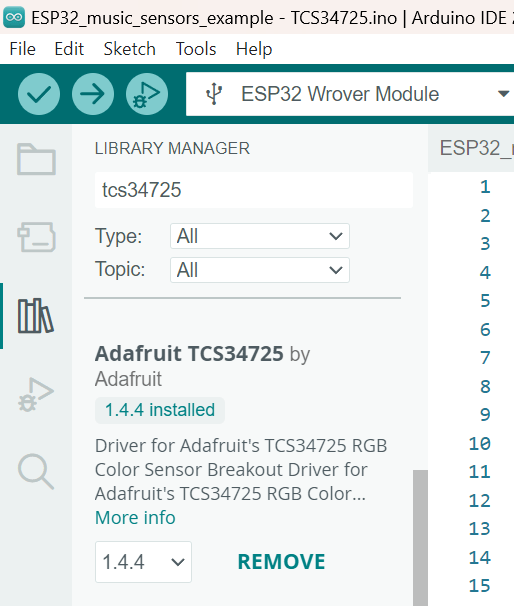Viewport: 514px width, 606px height.
Task: Open the Sketch menu
Action: click(129, 49)
